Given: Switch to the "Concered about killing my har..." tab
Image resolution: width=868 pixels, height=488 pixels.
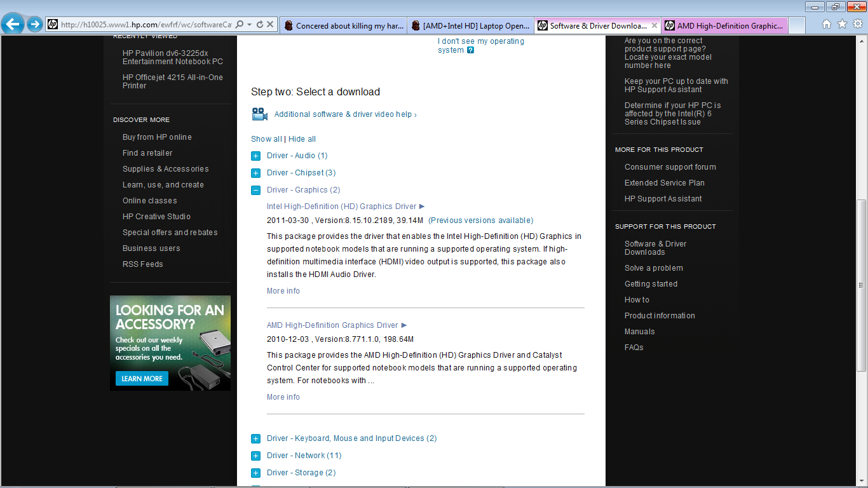Looking at the screenshot, I should (343, 26).
